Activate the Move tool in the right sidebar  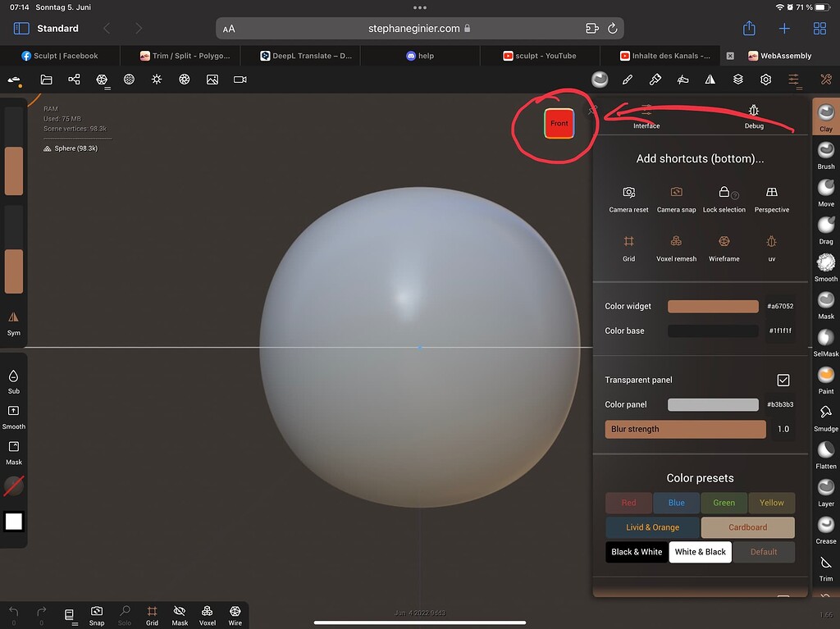[825, 190]
